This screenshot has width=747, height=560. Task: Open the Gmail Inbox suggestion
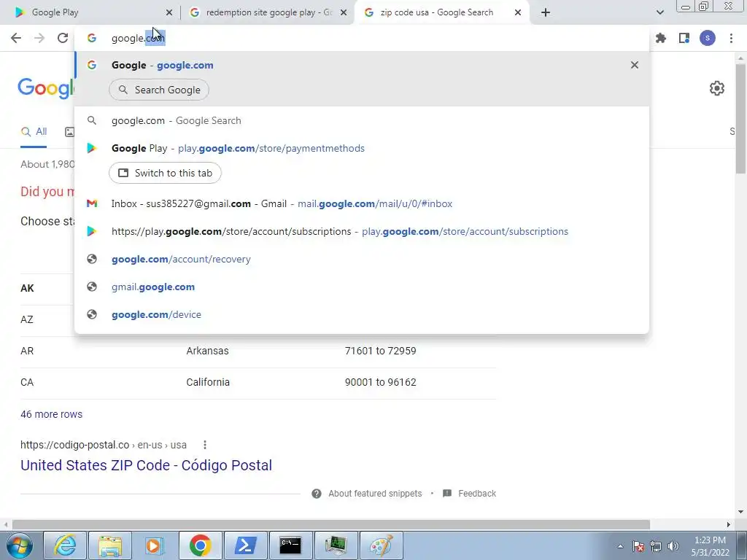pyautogui.click(x=362, y=204)
